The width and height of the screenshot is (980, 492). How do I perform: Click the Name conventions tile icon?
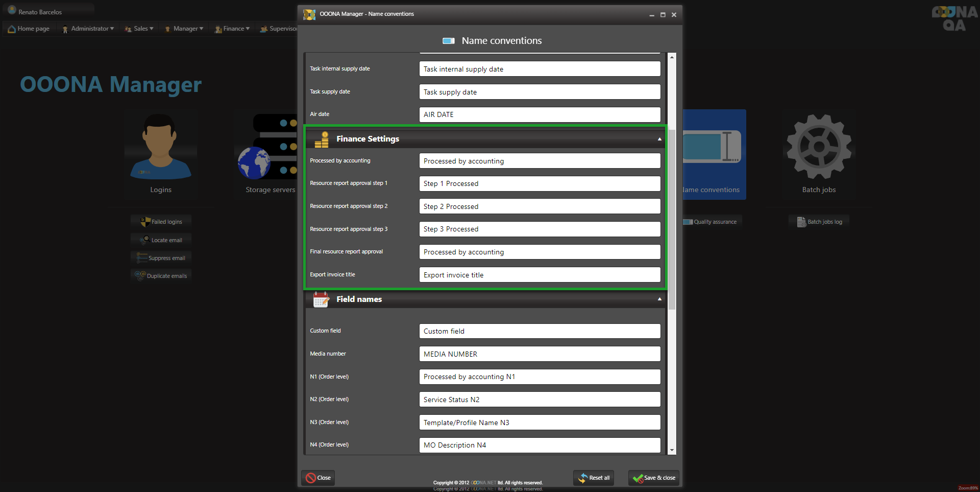pos(713,147)
